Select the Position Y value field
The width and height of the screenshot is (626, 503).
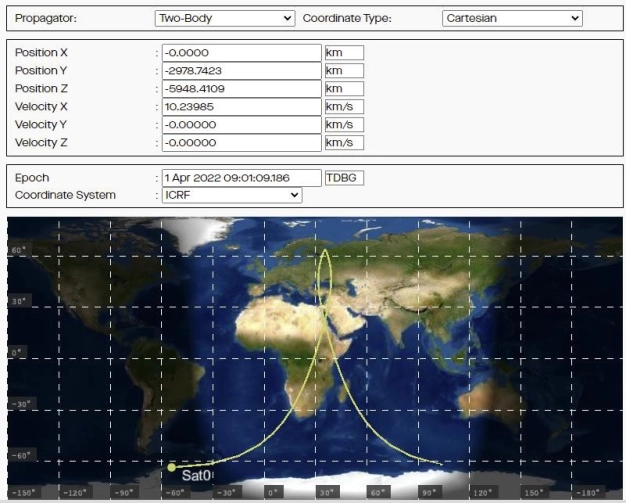(x=240, y=70)
